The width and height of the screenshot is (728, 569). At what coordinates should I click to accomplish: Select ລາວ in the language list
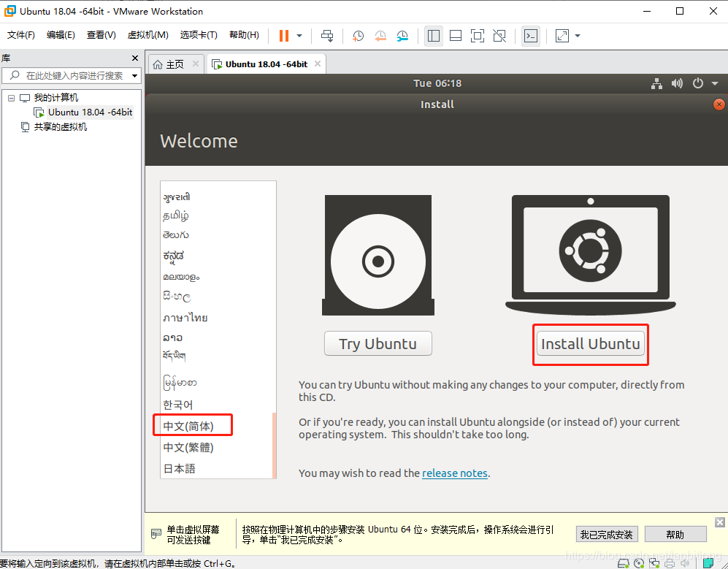(x=173, y=337)
